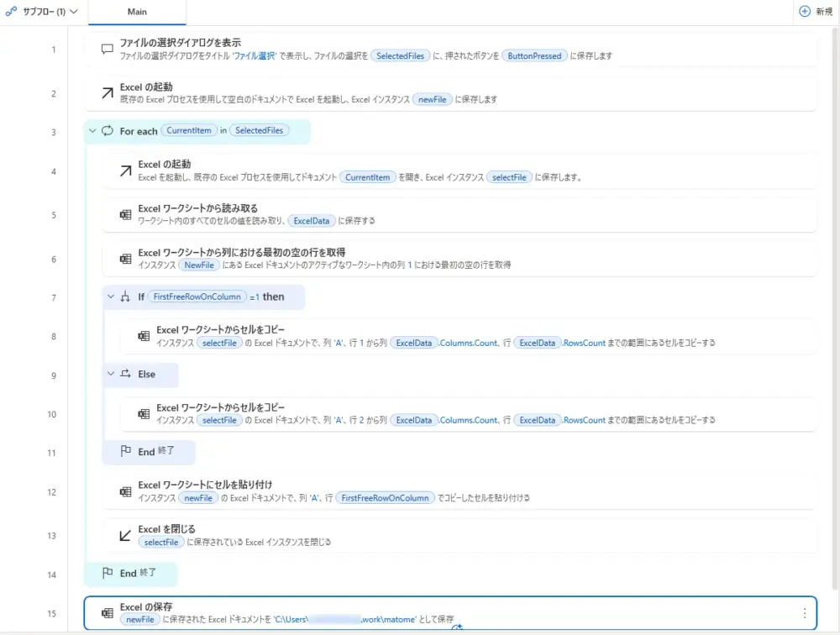Click the Excel save icon on step 15

(108, 613)
